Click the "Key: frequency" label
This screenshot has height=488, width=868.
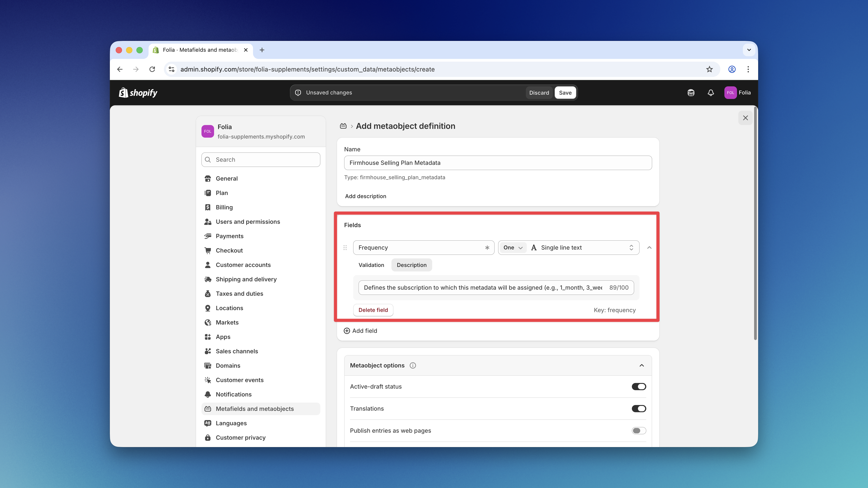tap(615, 310)
